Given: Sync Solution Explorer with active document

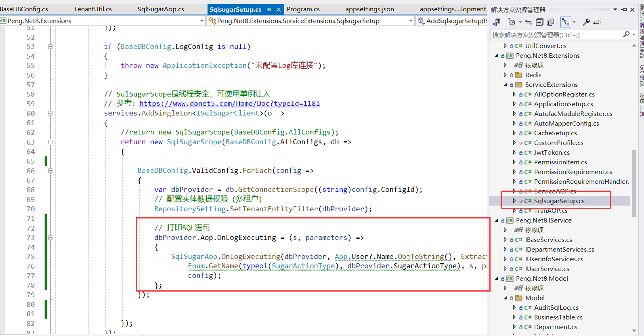Looking at the screenshot, I should (529, 22).
